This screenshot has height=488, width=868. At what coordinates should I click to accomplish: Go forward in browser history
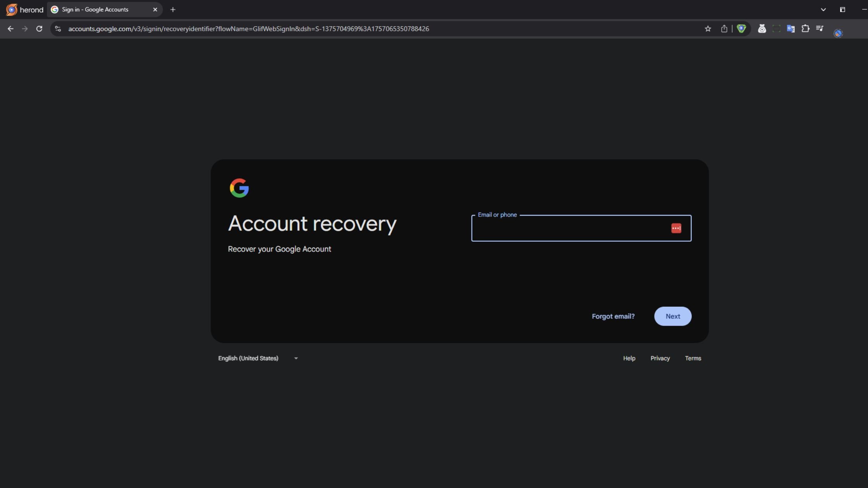[x=25, y=29]
